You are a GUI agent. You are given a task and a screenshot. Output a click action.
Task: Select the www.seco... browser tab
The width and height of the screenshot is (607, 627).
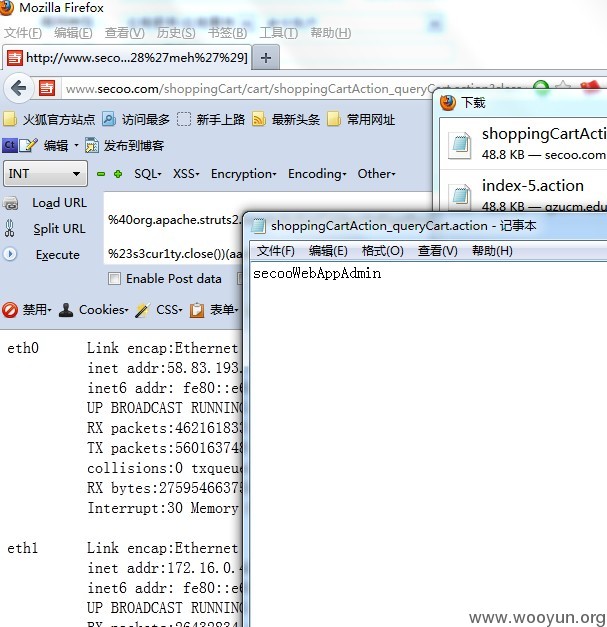127,58
